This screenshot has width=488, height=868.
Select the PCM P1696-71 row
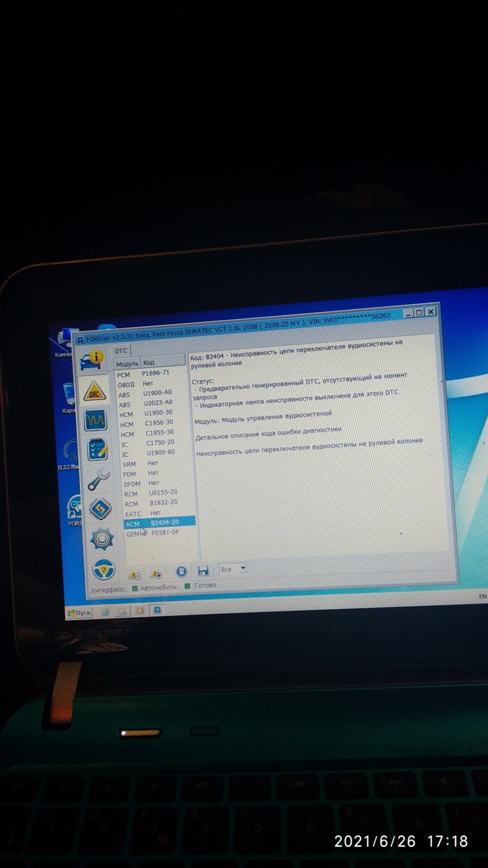[x=150, y=374]
